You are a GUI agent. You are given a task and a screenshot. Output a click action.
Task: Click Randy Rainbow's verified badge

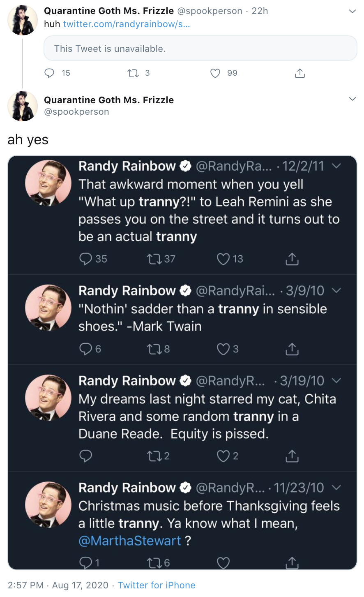point(185,166)
